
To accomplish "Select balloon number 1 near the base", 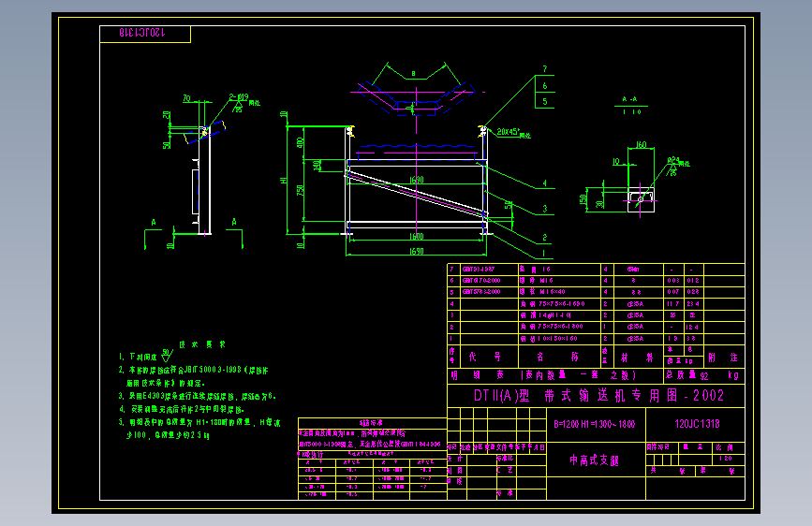I will [544, 253].
